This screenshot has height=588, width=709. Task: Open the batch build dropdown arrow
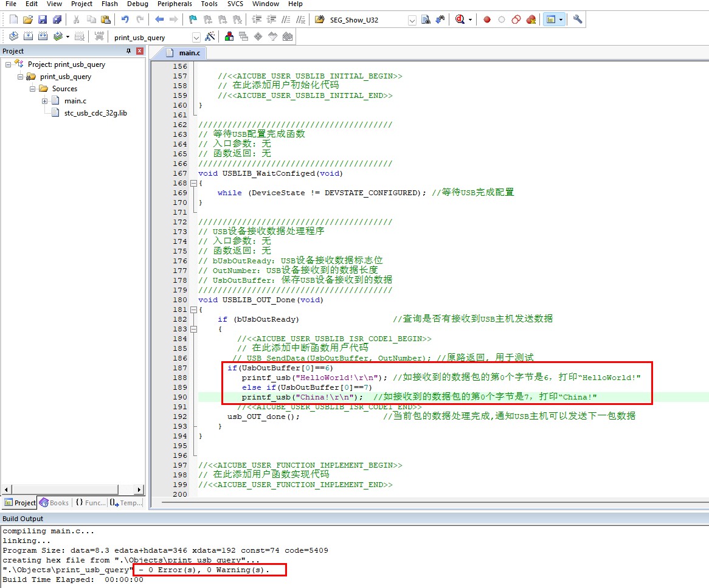pos(67,36)
